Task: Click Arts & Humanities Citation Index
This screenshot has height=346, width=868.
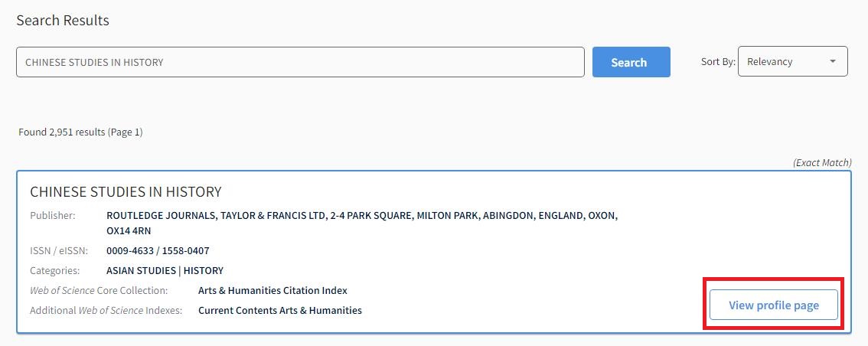Action: pos(272,290)
